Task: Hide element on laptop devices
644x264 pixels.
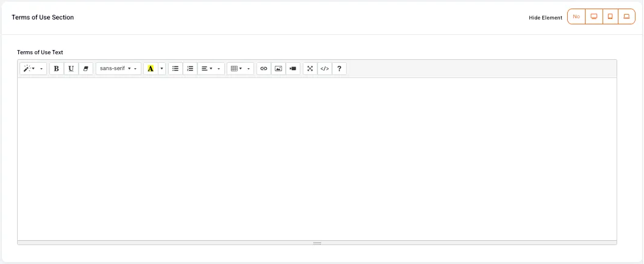Action: click(627, 16)
